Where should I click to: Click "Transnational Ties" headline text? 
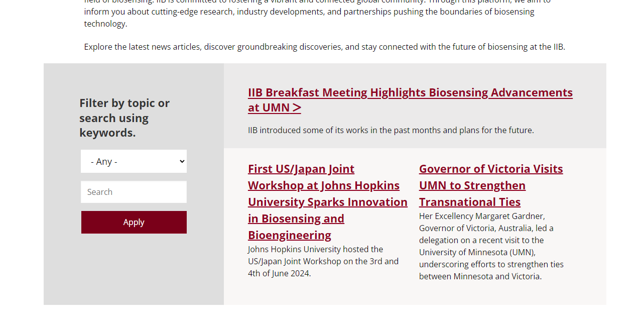pos(469,202)
